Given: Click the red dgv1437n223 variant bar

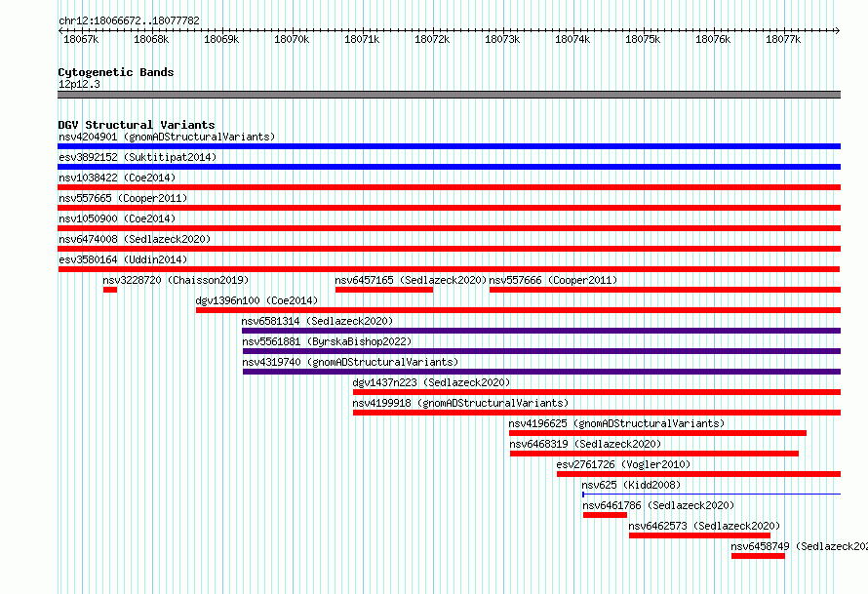Looking at the screenshot, I should coord(597,392).
